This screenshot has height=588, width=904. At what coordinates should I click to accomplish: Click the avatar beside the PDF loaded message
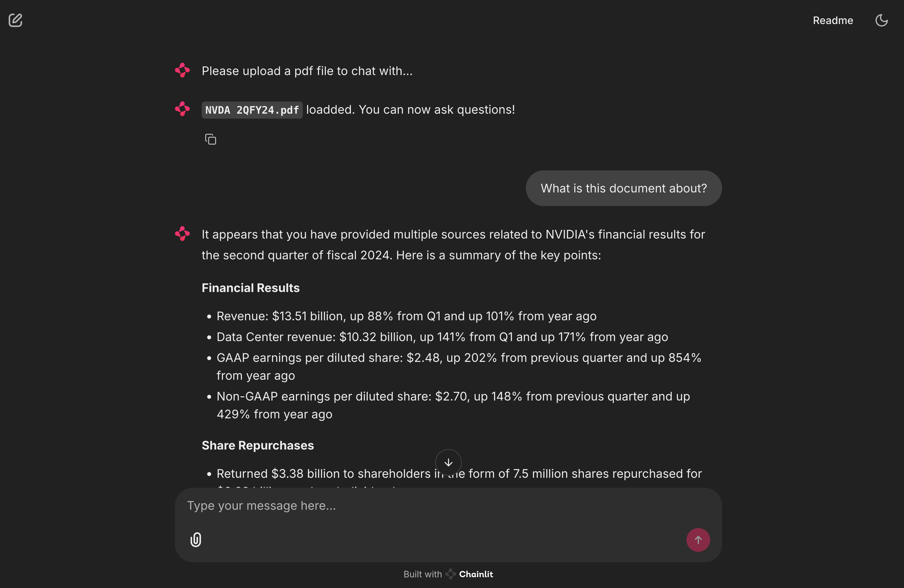[182, 109]
